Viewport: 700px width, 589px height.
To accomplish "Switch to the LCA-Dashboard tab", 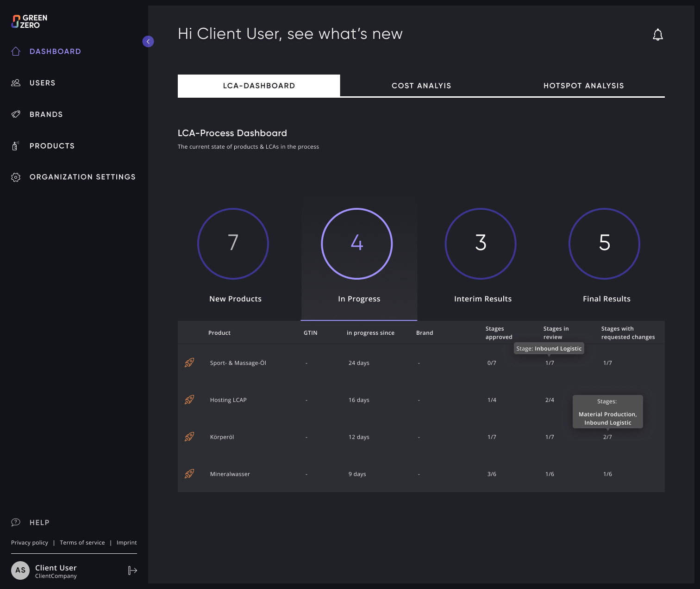I will click(259, 86).
